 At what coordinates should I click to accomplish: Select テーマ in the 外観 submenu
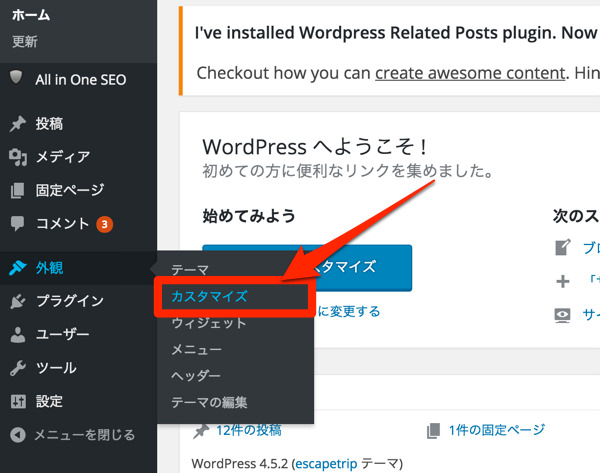point(190,270)
